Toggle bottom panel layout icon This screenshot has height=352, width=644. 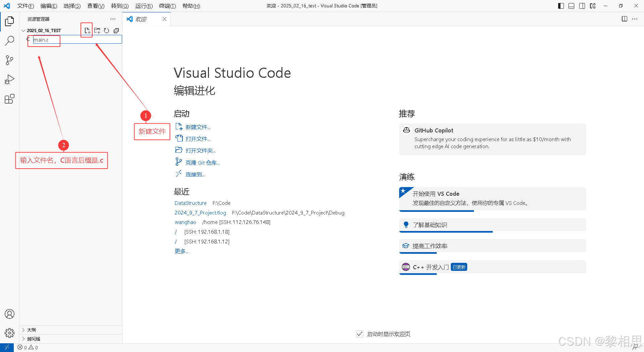(x=572, y=6)
